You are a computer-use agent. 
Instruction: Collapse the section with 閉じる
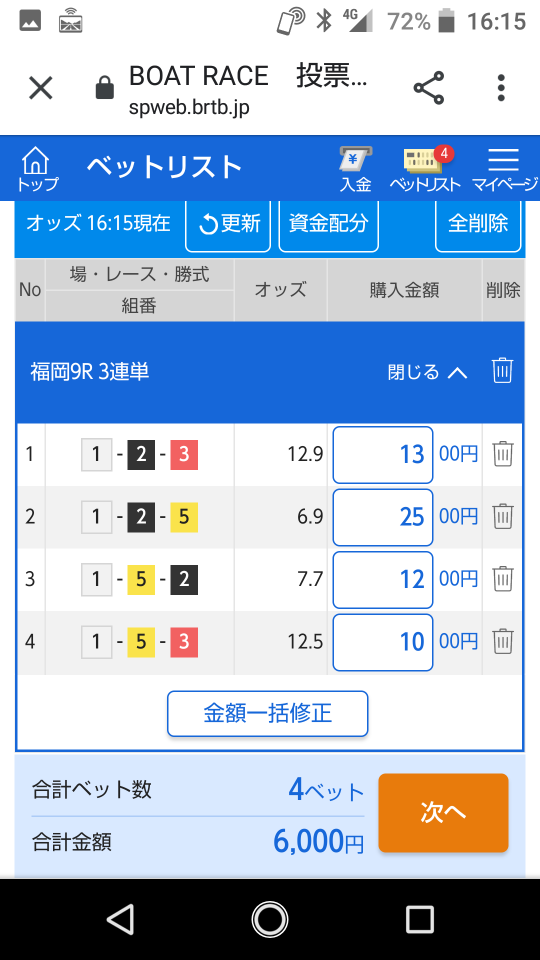(427, 372)
